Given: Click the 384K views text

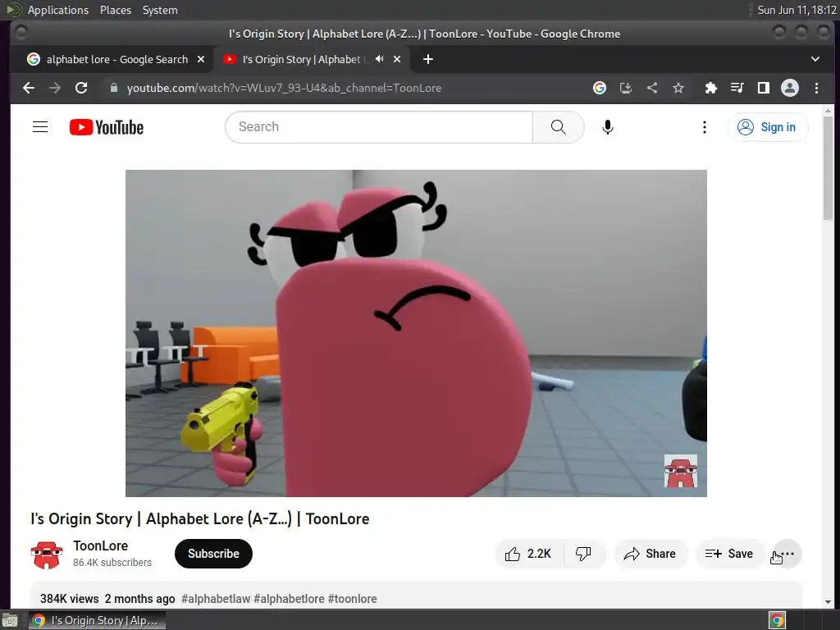Looking at the screenshot, I should [x=70, y=599].
